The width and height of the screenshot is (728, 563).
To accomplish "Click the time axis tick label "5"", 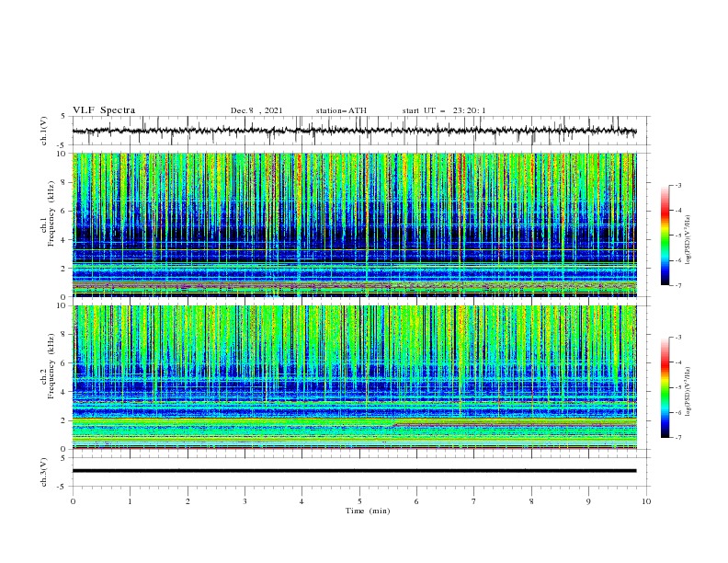I will (359, 501).
